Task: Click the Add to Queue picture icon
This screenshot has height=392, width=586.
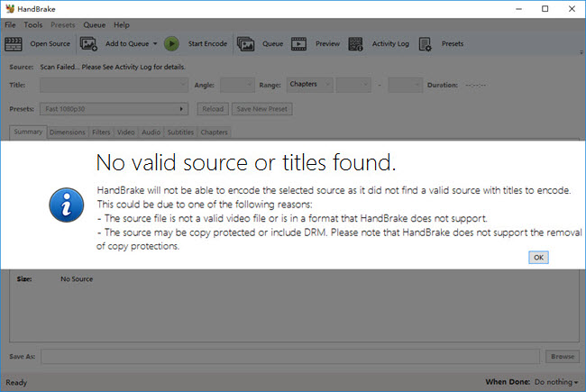Action: [x=88, y=44]
